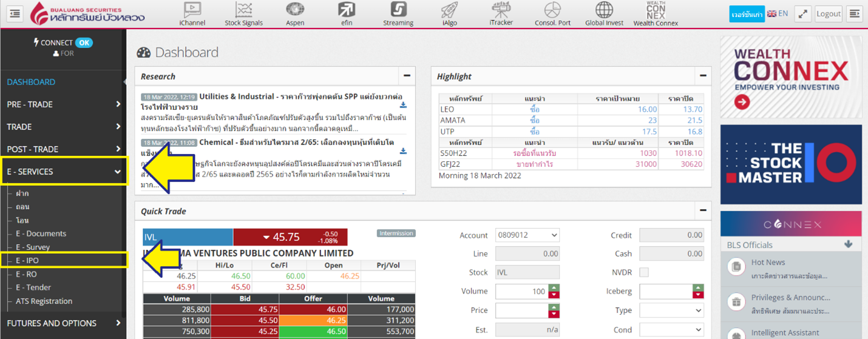Switch language to EN
Screen dimensions: 868x339
(778, 13)
